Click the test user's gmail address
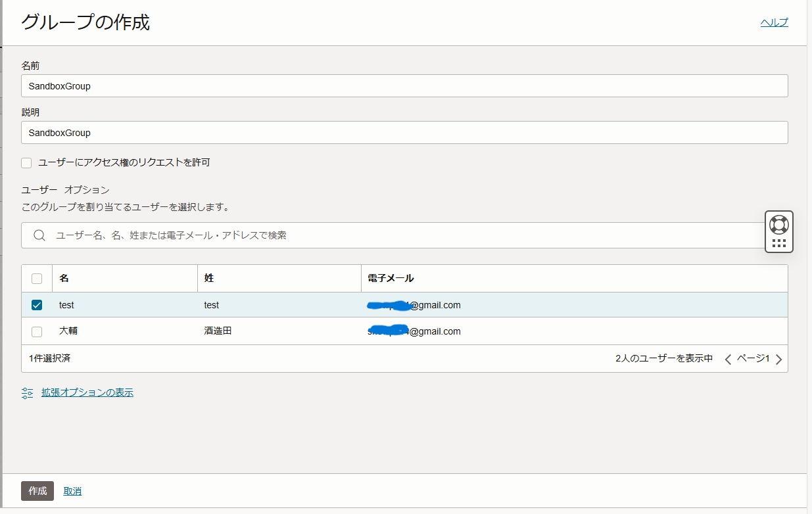Image resolution: width=812 pixels, height=514 pixels. pyautogui.click(x=414, y=305)
